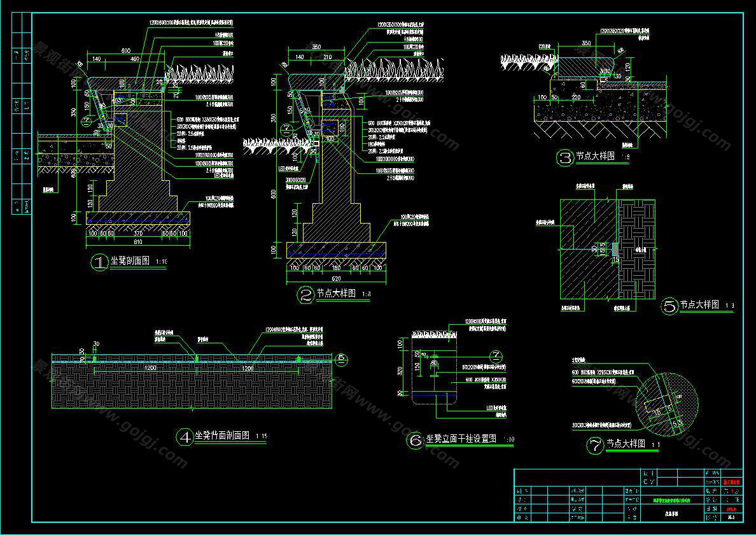Click the circled 7 beside bottom-right 节点大样图

[x=595, y=445]
